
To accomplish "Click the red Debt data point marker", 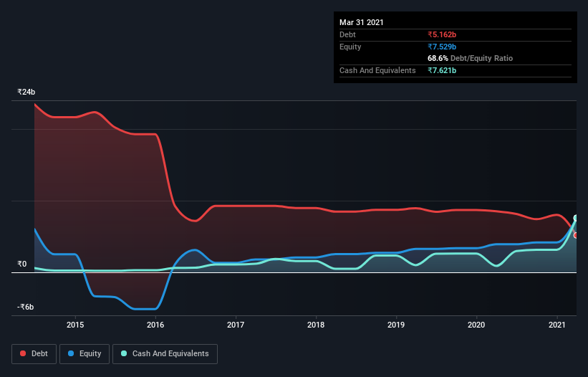I will click(x=577, y=235).
